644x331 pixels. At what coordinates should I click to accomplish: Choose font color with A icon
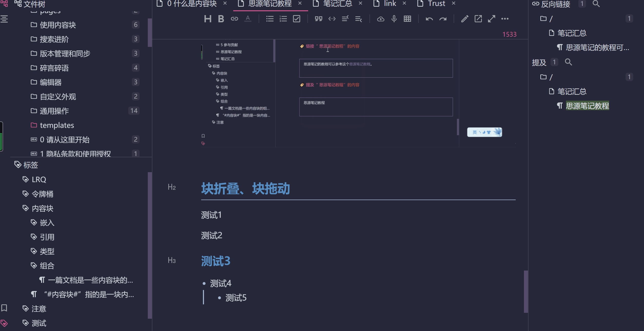pyautogui.click(x=248, y=19)
